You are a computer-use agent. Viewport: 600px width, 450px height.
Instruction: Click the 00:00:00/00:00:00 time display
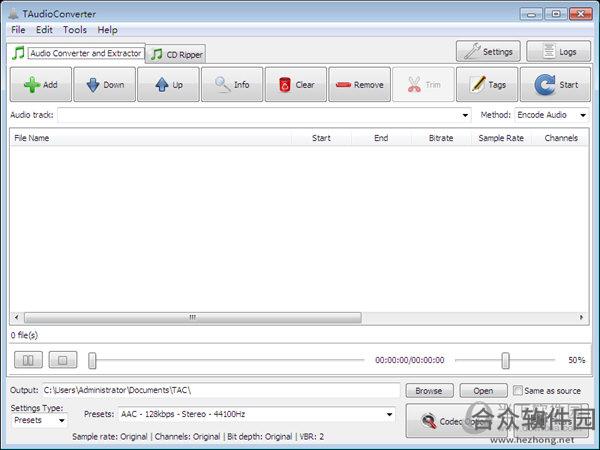pyautogui.click(x=410, y=360)
